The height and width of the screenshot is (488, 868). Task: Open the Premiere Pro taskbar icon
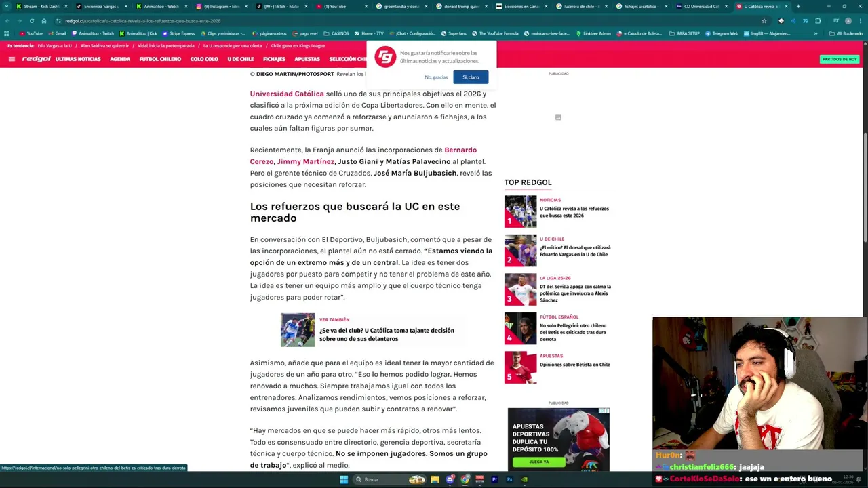[x=494, y=479]
